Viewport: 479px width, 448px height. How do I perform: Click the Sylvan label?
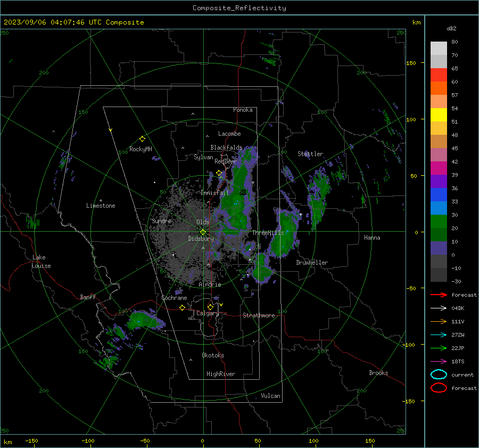click(x=203, y=157)
